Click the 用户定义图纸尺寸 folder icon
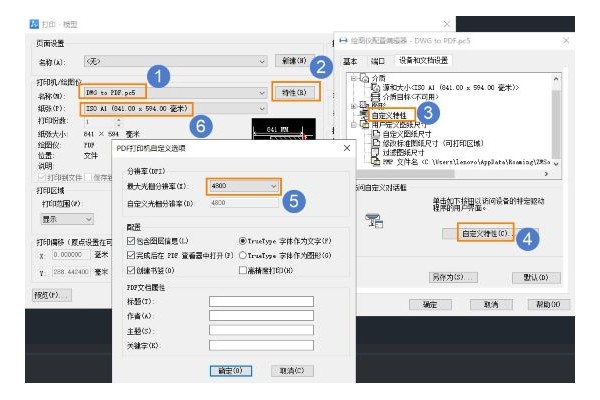Viewport: 600px width, 400px height. click(365, 124)
